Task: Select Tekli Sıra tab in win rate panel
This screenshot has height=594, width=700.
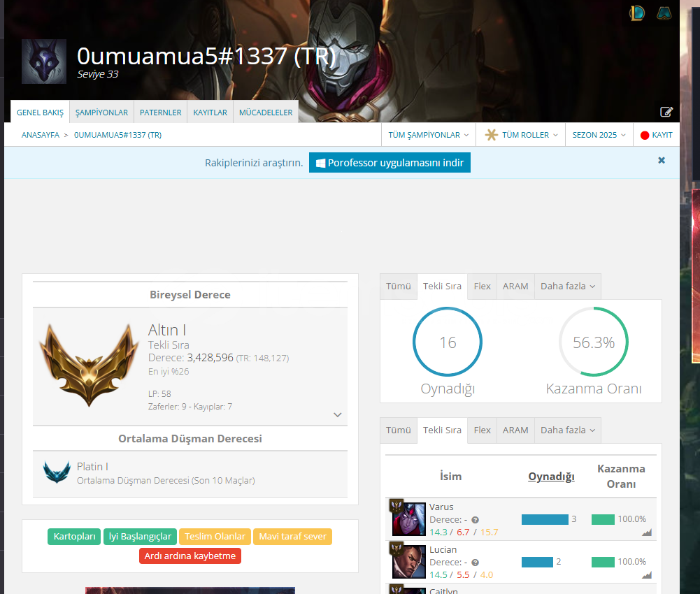Action: (x=443, y=286)
